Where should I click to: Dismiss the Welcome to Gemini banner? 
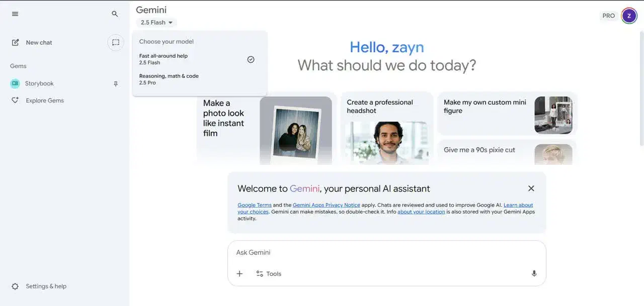531,188
